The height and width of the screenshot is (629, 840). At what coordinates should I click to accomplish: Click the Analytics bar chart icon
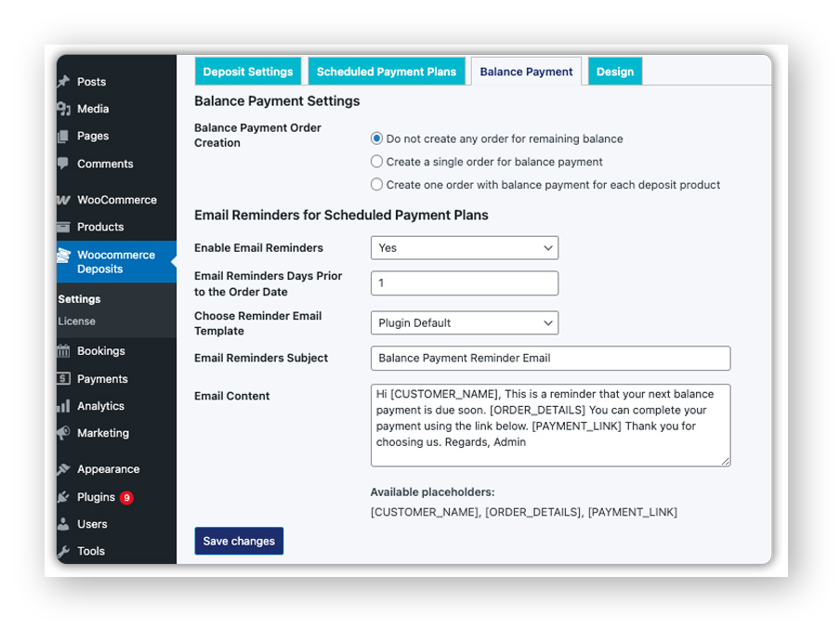point(63,406)
